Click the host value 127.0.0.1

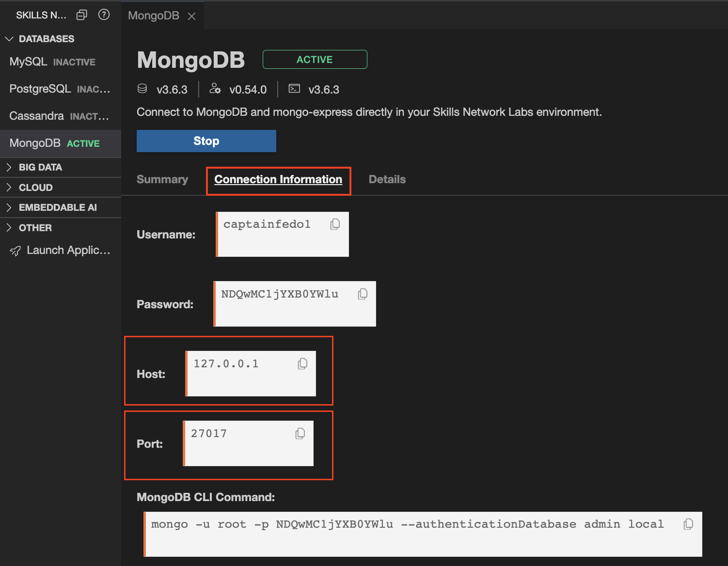tap(226, 364)
